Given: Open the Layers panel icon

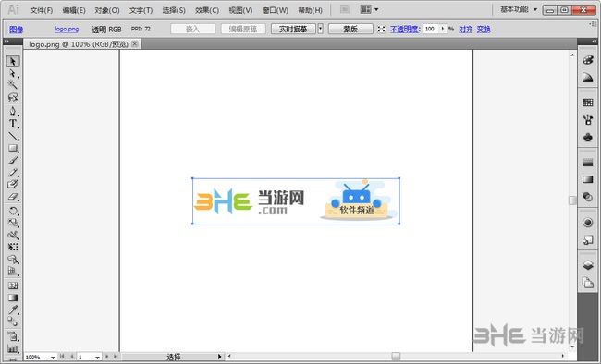Looking at the screenshot, I should (x=587, y=265).
